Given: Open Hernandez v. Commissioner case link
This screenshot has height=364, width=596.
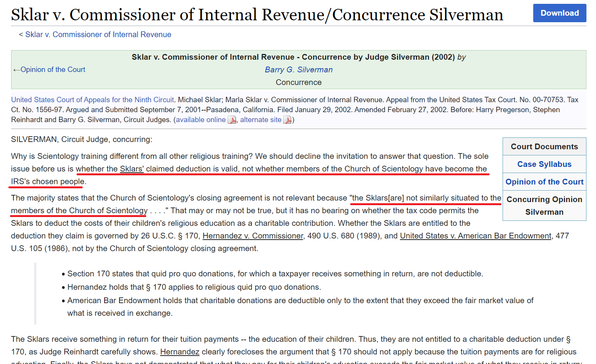Looking at the screenshot, I should click(x=253, y=236).
